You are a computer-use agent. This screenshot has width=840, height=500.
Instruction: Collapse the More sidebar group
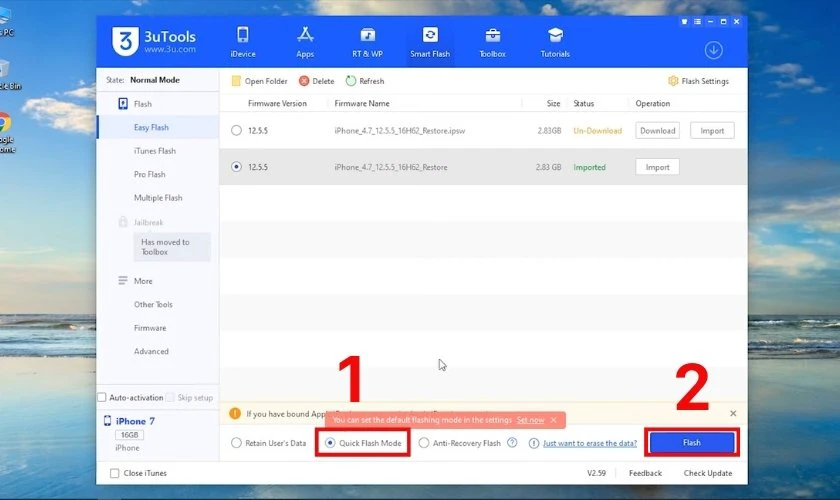[x=123, y=281]
